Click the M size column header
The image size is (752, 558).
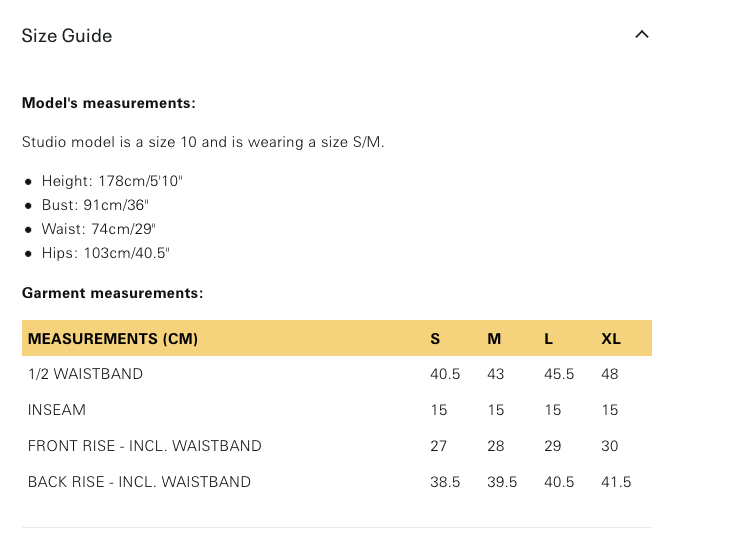[494, 339]
